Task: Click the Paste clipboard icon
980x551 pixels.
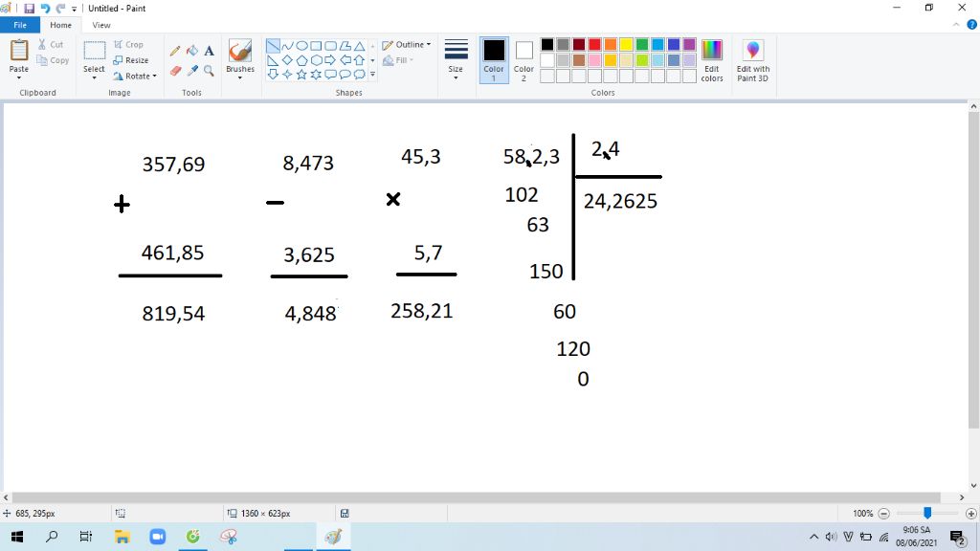Action: click(19, 51)
